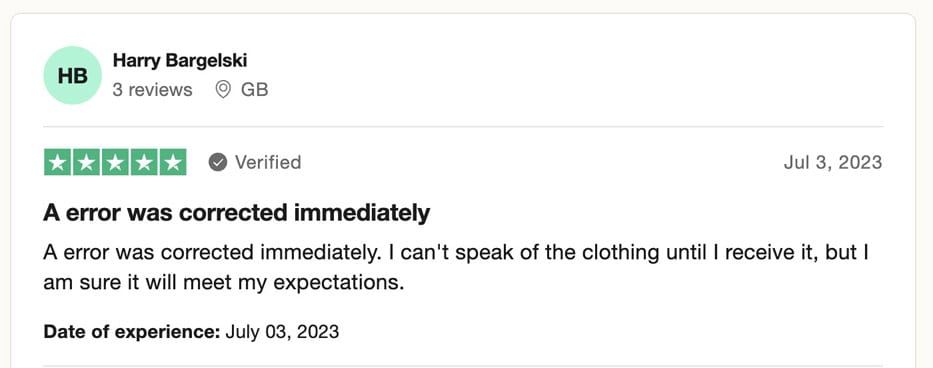This screenshot has width=933, height=368.
Task: Click the fifth green star
Action: click(x=173, y=162)
